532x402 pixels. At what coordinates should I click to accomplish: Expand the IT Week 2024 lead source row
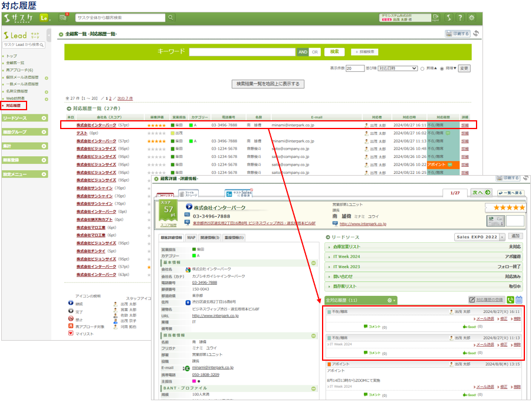(423, 256)
